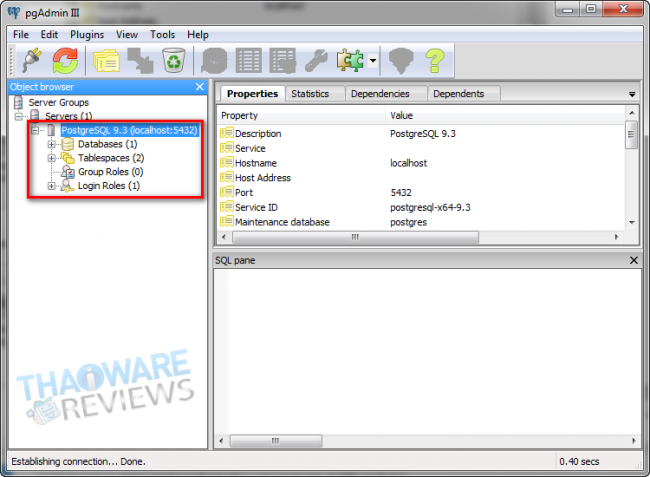
Task: Select the Group Roles (0) tree item
Action: pos(111,172)
